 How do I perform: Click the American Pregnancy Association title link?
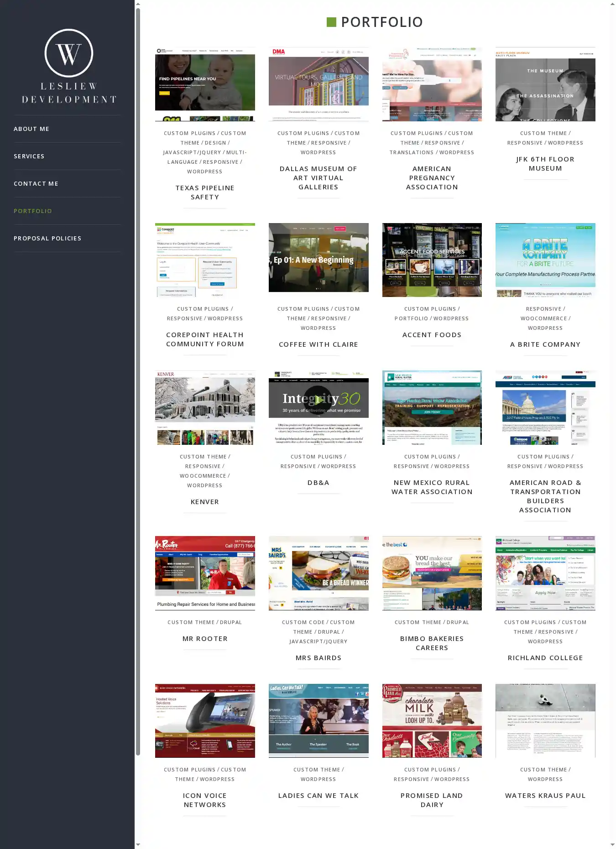(x=432, y=178)
